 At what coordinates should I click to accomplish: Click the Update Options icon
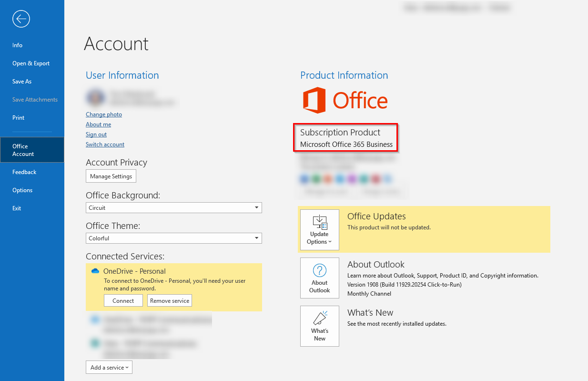(319, 223)
